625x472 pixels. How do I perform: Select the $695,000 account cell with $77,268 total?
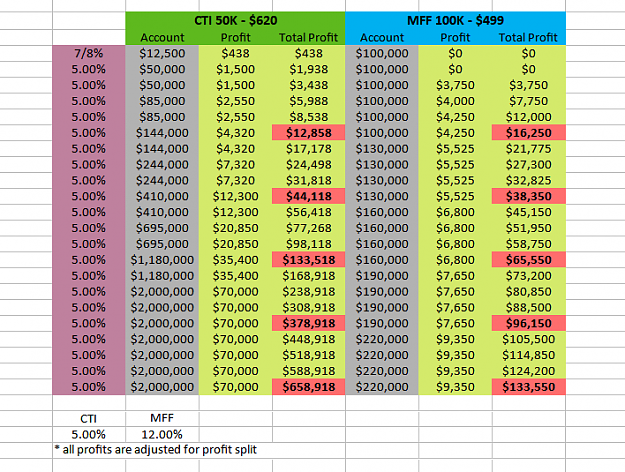click(162, 228)
